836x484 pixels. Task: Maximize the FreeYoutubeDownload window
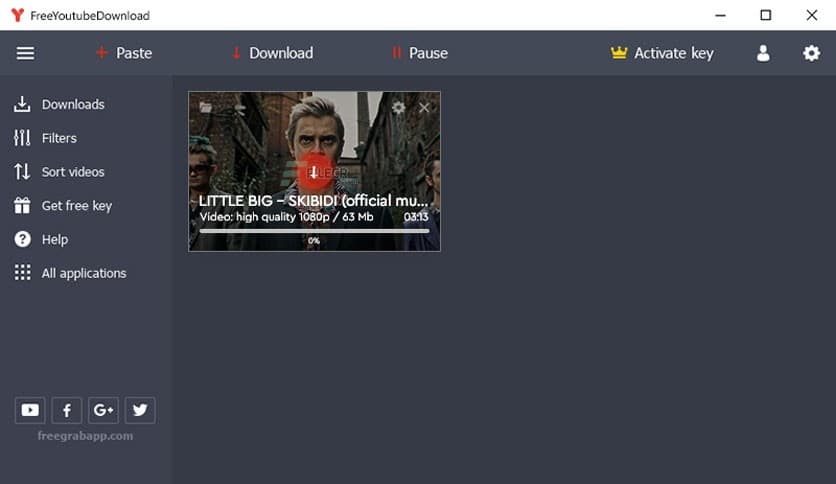coord(766,15)
